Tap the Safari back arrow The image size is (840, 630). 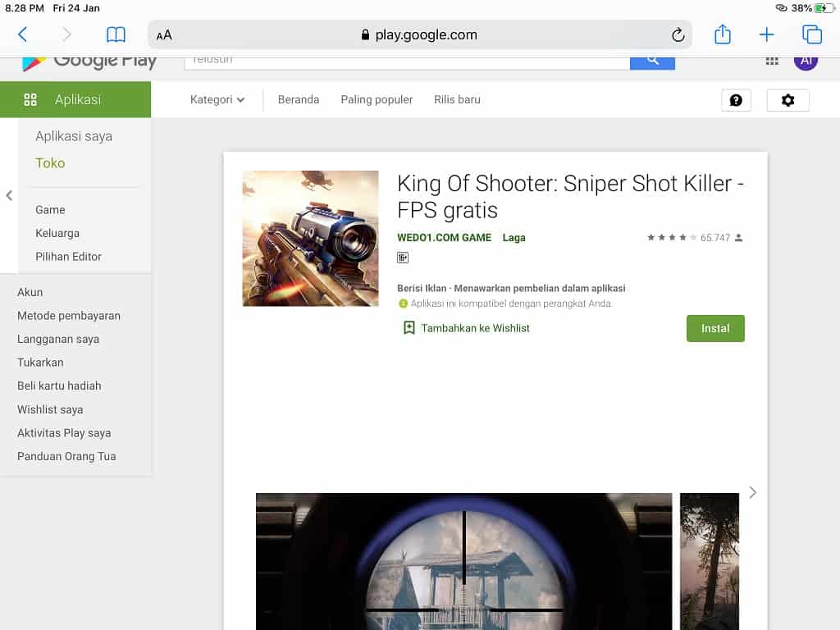coord(22,34)
